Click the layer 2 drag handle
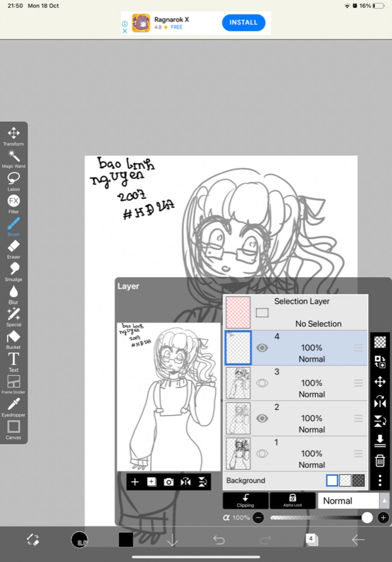 coord(358,418)
